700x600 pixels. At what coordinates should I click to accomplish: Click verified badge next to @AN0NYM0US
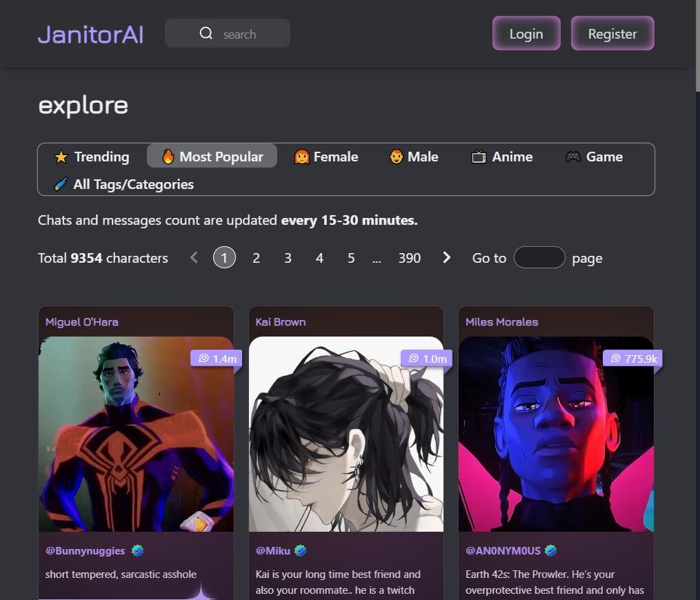(x=551, y=550)
